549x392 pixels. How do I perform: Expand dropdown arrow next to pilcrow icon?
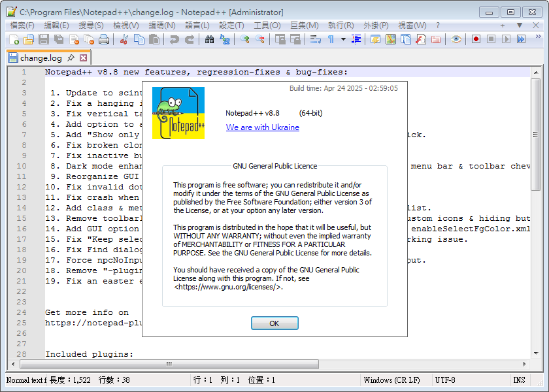(342, 39)
